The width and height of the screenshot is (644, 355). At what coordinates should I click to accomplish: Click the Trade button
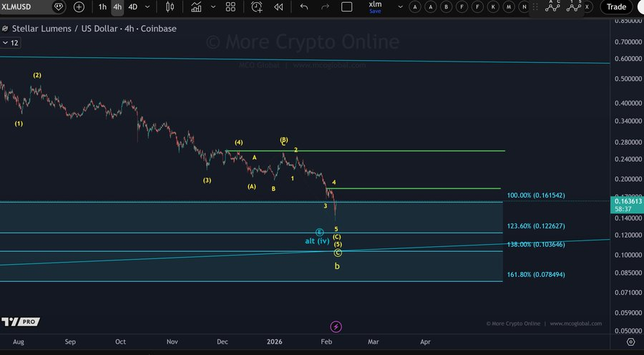[x=616, y=7]
